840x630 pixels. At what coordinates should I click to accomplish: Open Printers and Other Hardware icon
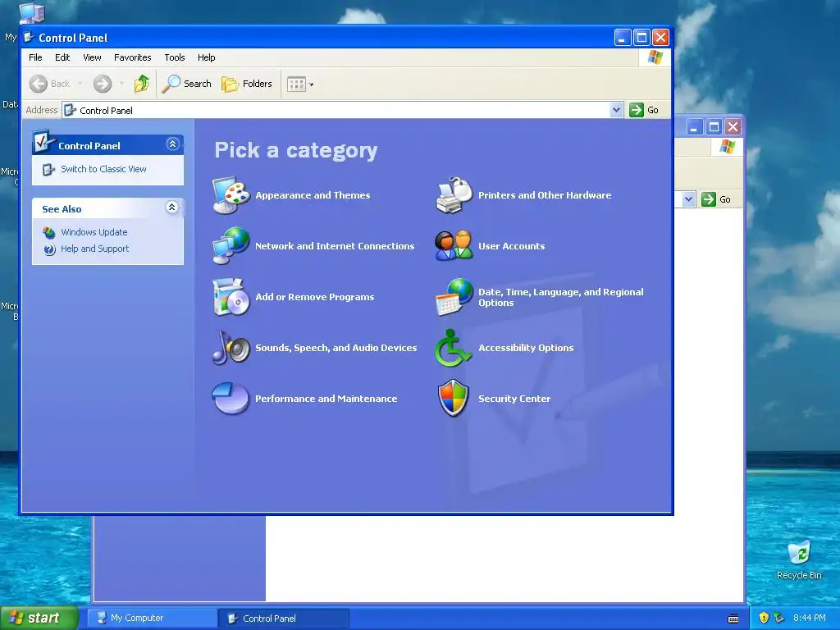point(454,195)
